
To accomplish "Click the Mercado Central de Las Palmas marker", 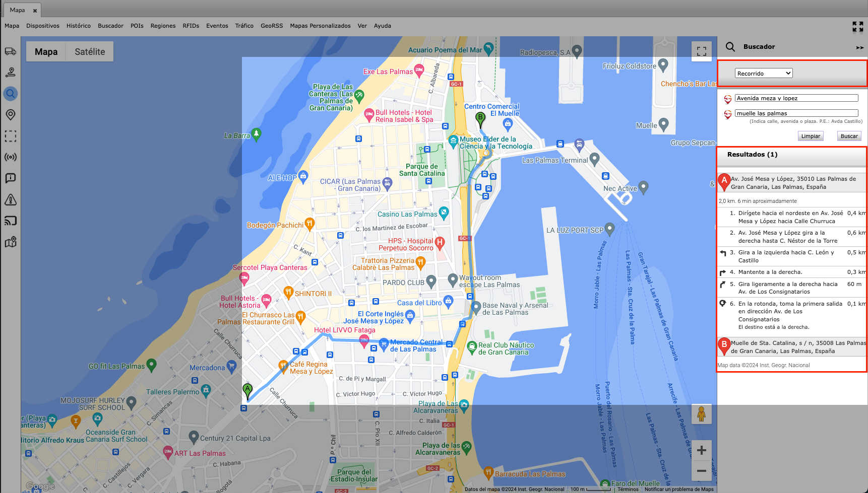I will coord(384,344).
